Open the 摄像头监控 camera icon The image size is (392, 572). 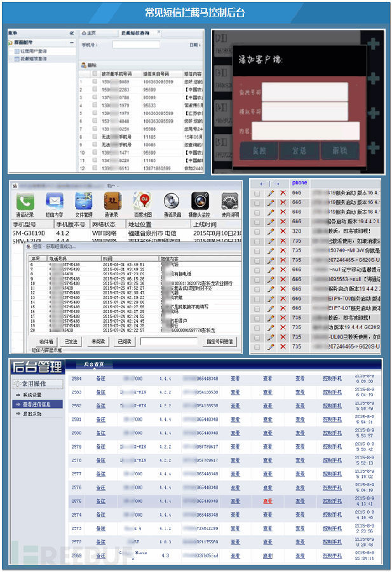(x=200, y=201)
